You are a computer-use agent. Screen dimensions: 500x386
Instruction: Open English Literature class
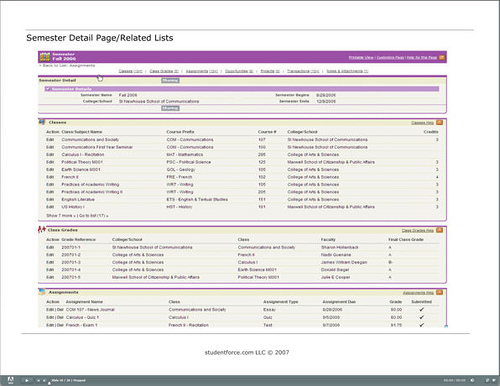tap(78, 199)
